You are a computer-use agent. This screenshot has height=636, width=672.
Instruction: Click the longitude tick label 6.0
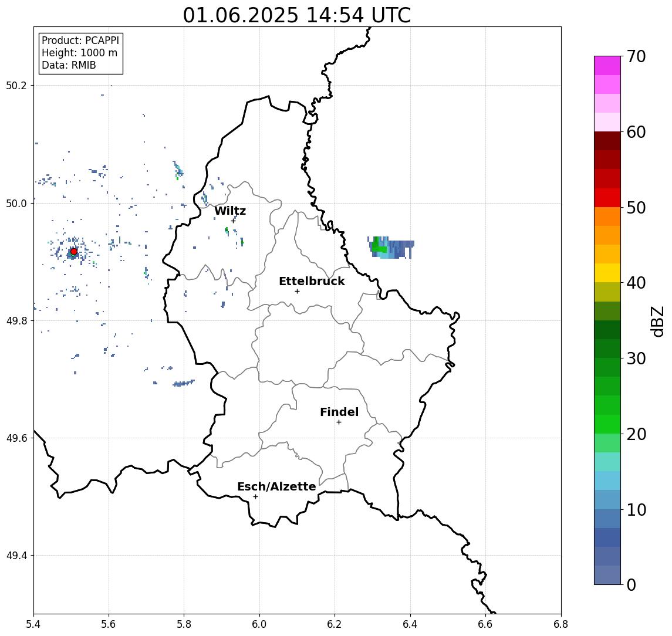[260, 624]
